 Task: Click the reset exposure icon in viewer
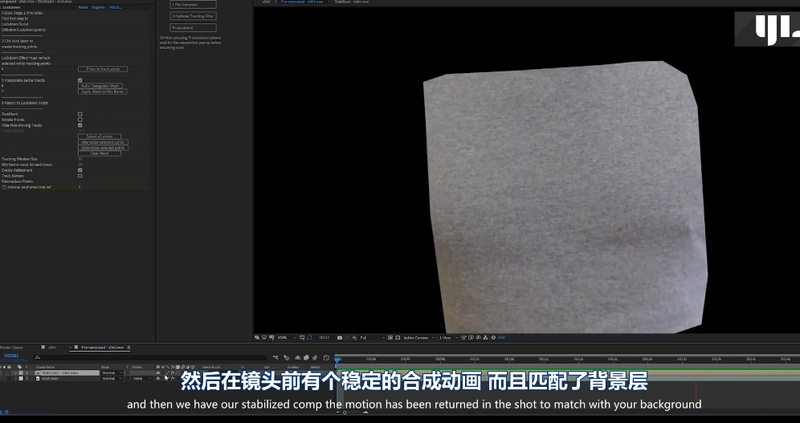(x=493, y=337)
